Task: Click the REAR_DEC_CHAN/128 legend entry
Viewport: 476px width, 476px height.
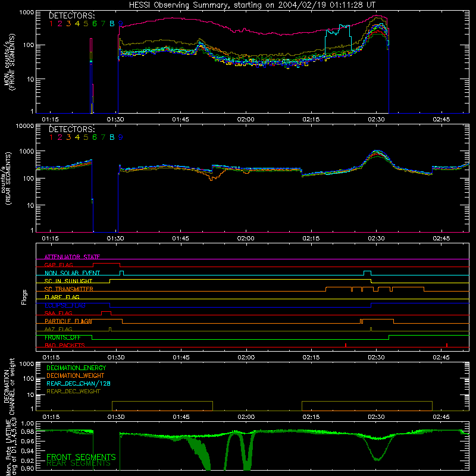Action: (x=79, y=383)
